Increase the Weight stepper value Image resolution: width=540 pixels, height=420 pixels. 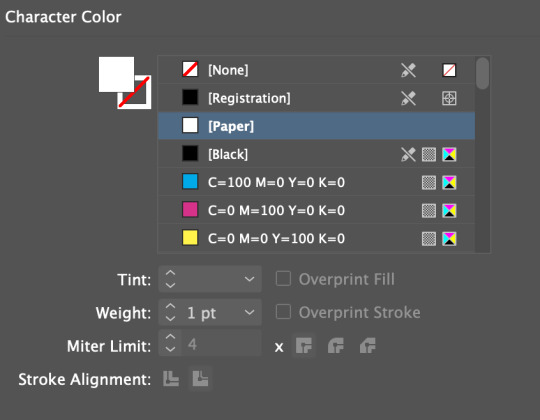coord(170,307)
